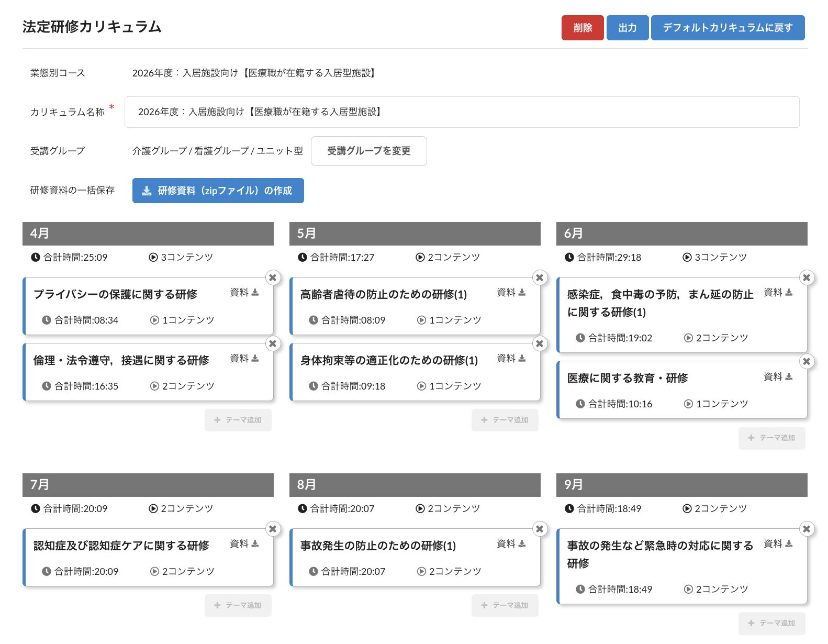Reset via デフォルトカリキュラムに戻す button
This screenshot has width=828, height=644.
coord(728,28)
